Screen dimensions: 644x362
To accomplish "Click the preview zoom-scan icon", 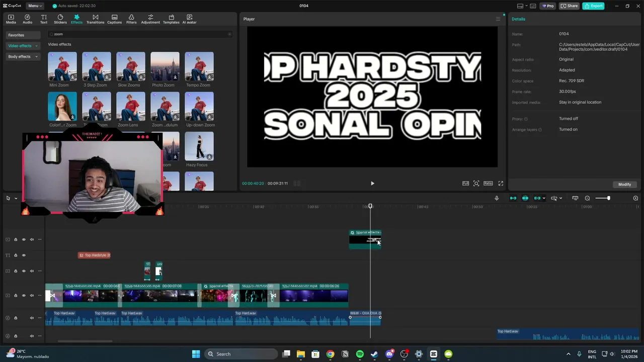I will click(476, 184).
